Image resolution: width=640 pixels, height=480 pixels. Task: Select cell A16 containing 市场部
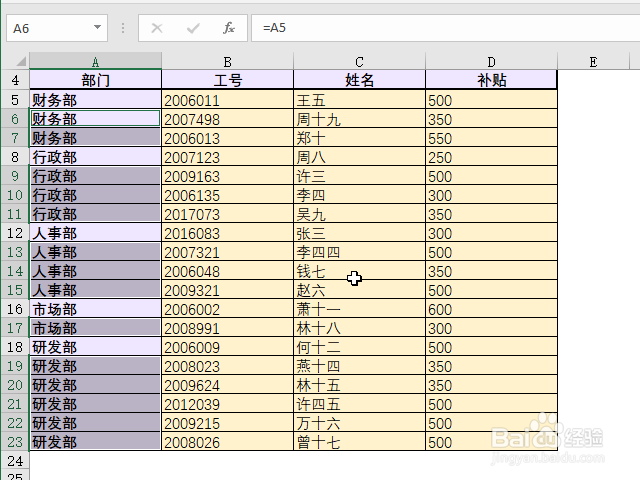coord(96,309)
